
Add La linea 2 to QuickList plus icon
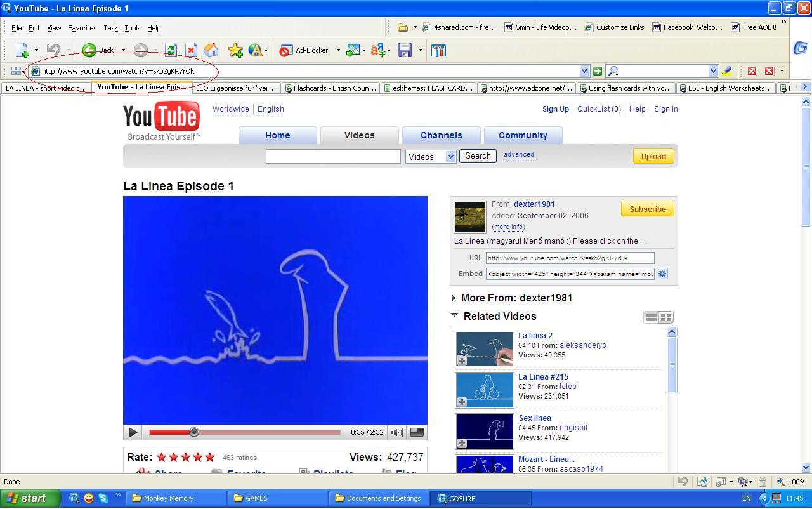click(462, 360)
